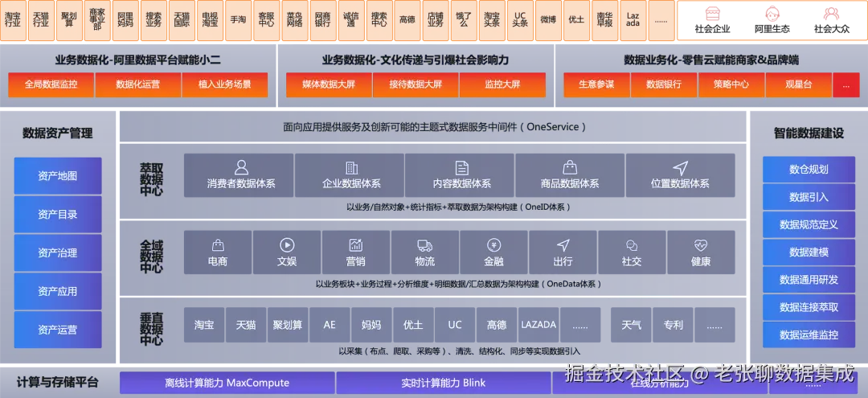The height and width of the screenshot is (398, 868).
Task: Select the chat bubble icon above 社交
Action: coord(632,244)
